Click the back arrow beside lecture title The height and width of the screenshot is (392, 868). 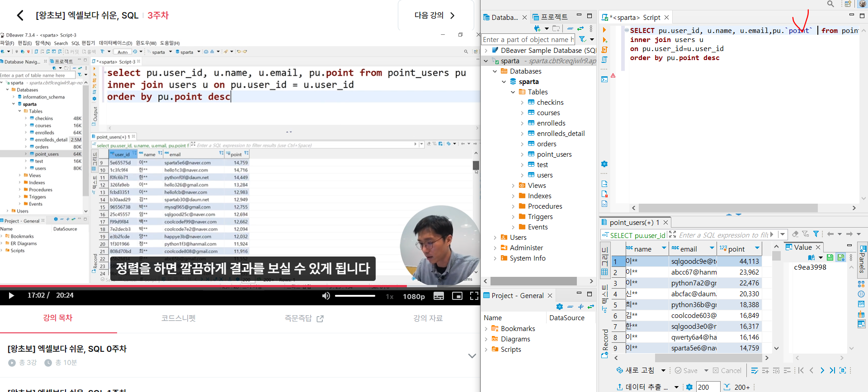(x=20, y=15)
